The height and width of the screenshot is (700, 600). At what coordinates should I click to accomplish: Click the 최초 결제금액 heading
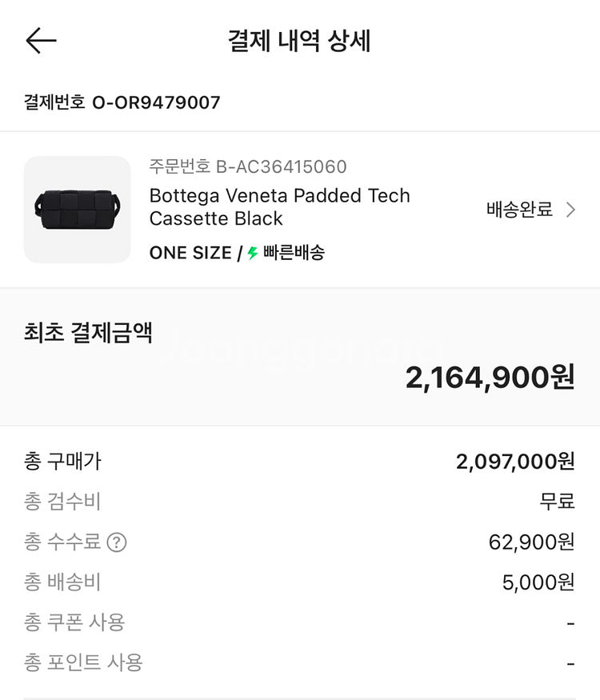tap(88, 333)
